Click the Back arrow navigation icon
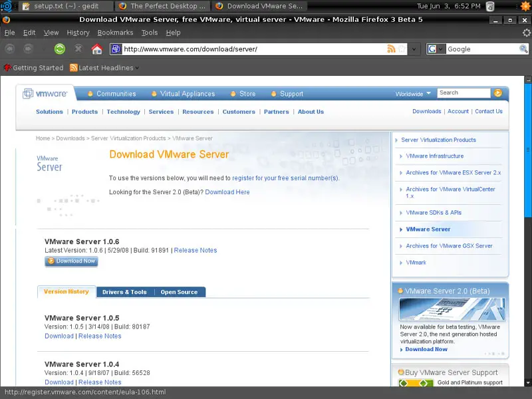532x399 pixels. pyautogui.click(x=10, y=49)
